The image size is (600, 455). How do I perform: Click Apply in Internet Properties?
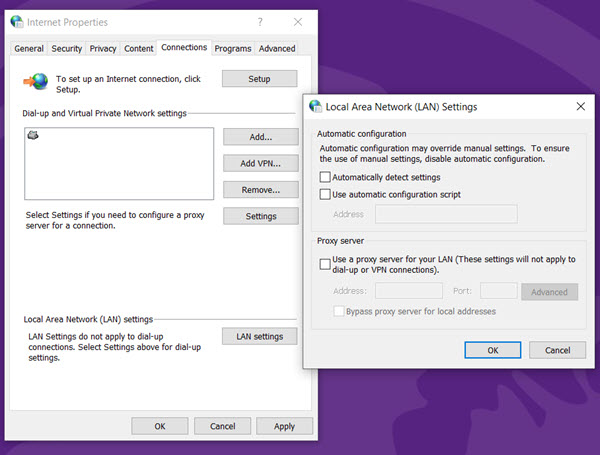point(284,426)
